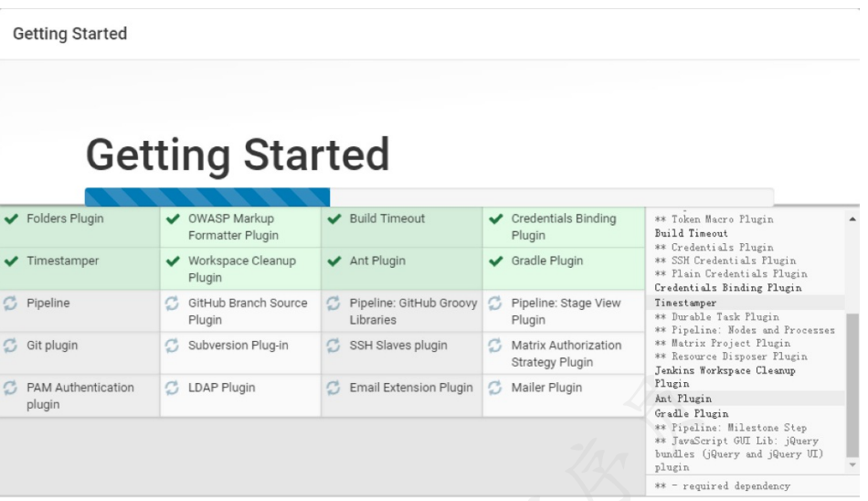Click 'Timestamper' line in install log
The image size is (868, 501).
click(x=685, y=304)
